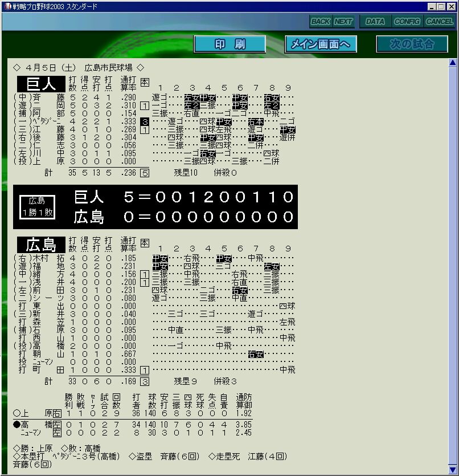Click the 走塁死 江藤(4回) note
This screenshot has width=459, height=476.
(248, 456)
